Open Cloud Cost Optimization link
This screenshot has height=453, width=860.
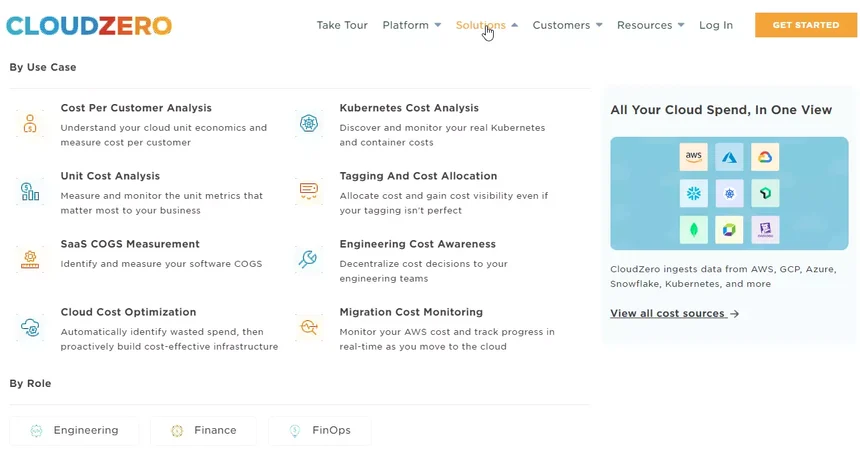[x=128, y=312]
